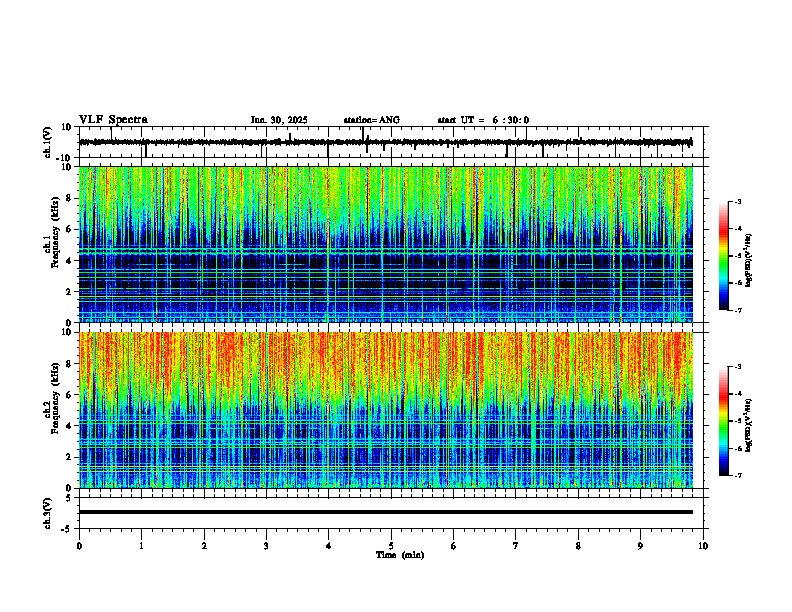
Task: Click the "-6" label on ch.2 colorbar
Action: coord(738,448)
